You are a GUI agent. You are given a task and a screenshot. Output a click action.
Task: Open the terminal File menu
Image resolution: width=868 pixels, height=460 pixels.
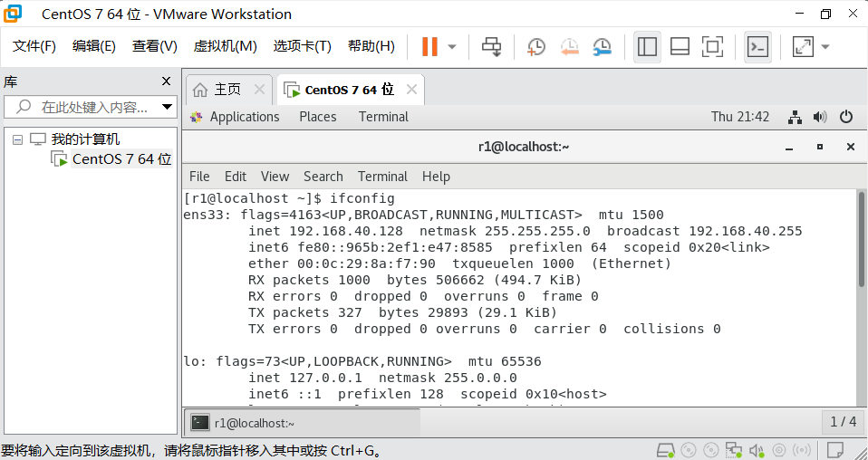pos(199,177)
